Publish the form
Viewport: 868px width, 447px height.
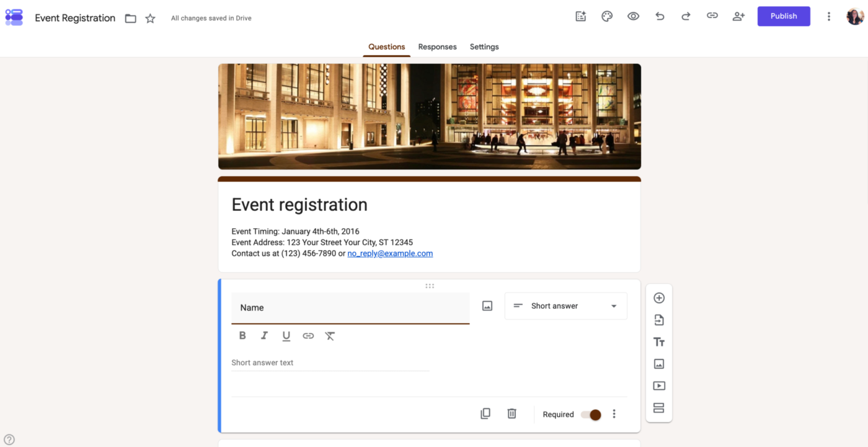coord(784,16)
